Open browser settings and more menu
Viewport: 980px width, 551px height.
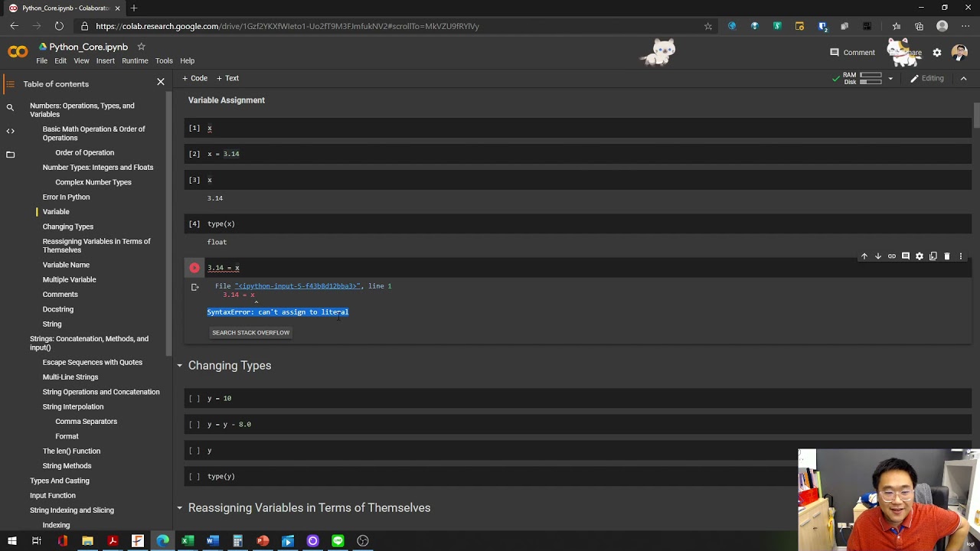(965, 26)
